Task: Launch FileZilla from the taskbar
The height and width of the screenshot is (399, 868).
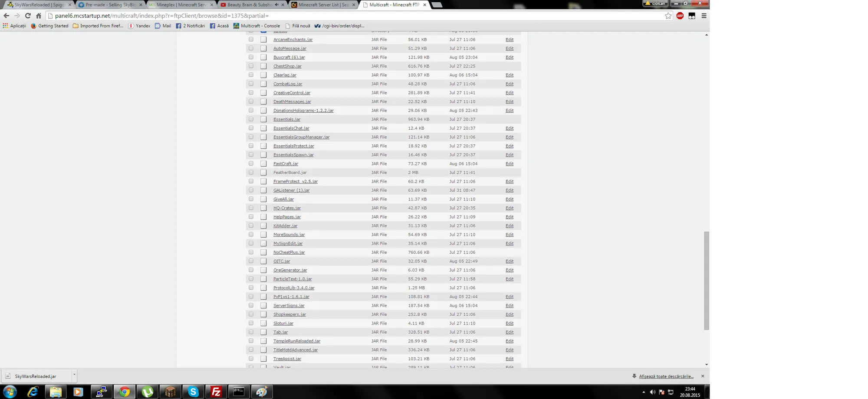Action: (x=216, y=392)
